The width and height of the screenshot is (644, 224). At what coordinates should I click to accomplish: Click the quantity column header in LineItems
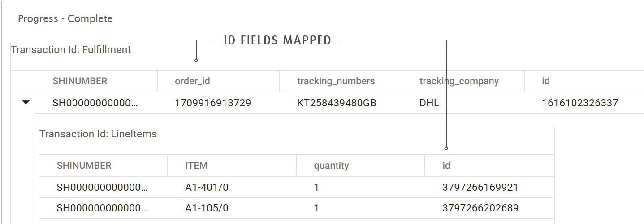point(331,165)
